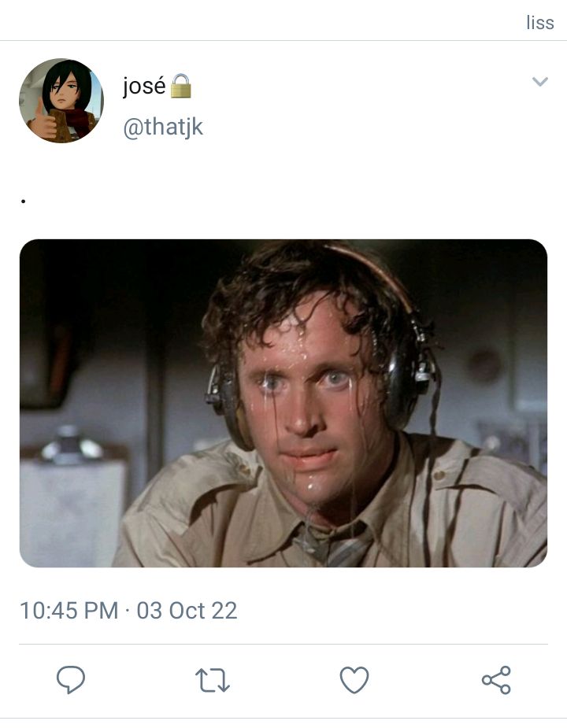Viewport: 567px width, 728px height.
Task: Like the tweet with the heart icon
Action: [354, 680]
